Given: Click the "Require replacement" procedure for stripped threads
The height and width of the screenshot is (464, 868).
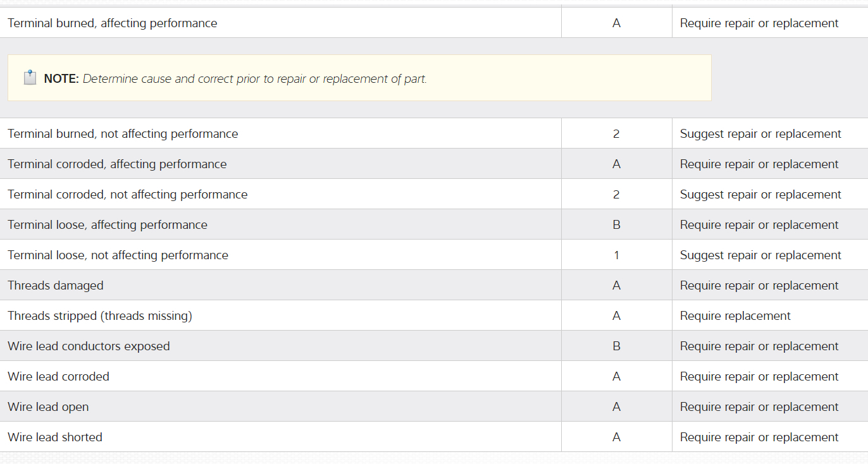Looking at the screenshot, I should [x=735, y=316].
